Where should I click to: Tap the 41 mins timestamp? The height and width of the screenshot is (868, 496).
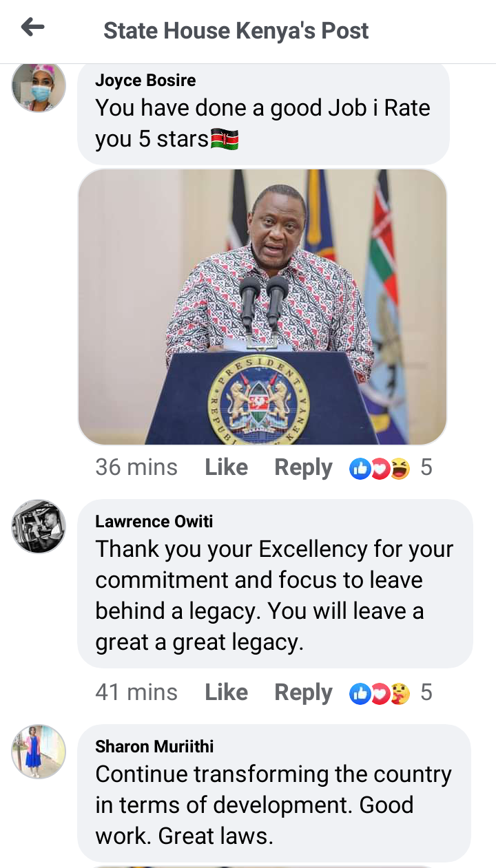[x=136, y=692]
